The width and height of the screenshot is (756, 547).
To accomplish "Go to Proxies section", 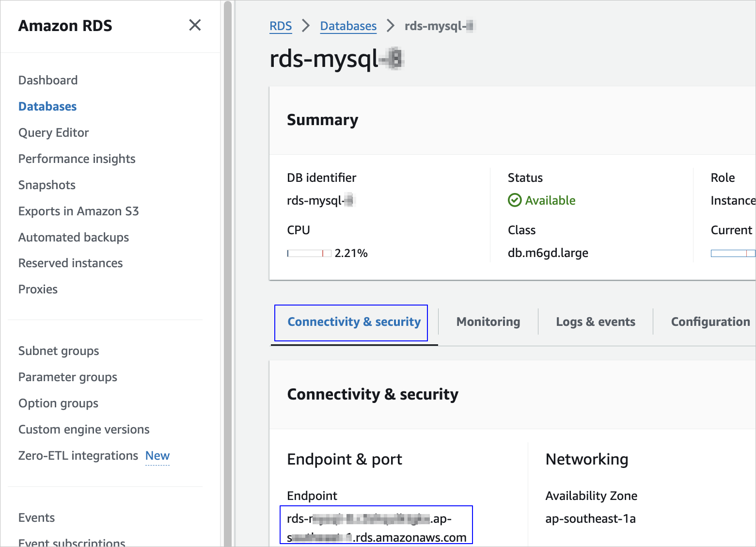I will [38, 289].
